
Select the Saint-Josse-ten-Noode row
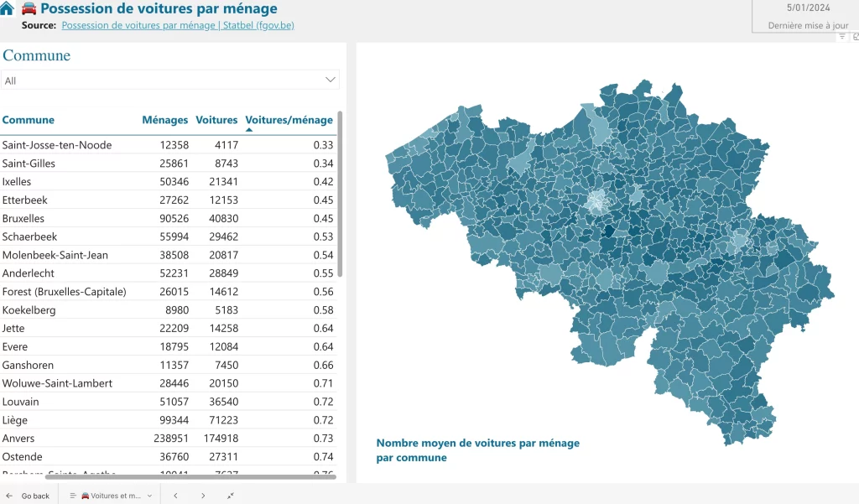pos(57,145)
